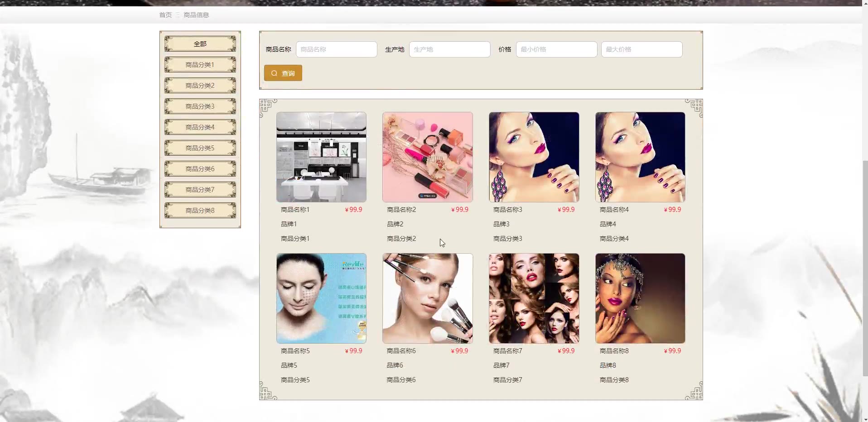Click product title 商品名称2
The image size is (868, 422).
pyautogui.click(x=401, y=210)
